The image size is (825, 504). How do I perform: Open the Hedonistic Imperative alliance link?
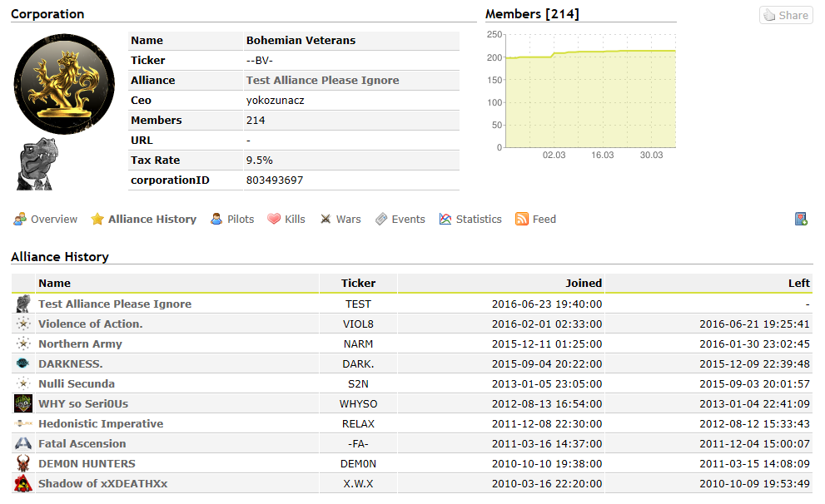(x=101, y=424)
